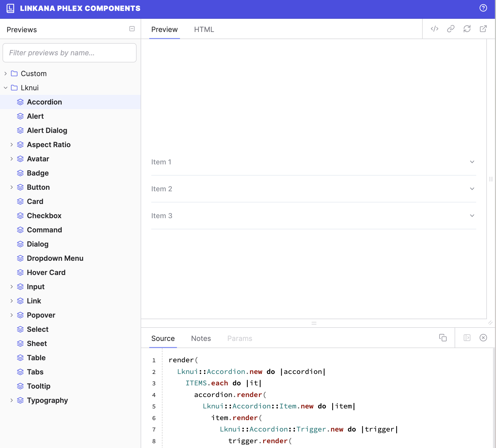This screenshot has height=448, width=496.
Task: Open the Notes tab
Action: (201, 338)
